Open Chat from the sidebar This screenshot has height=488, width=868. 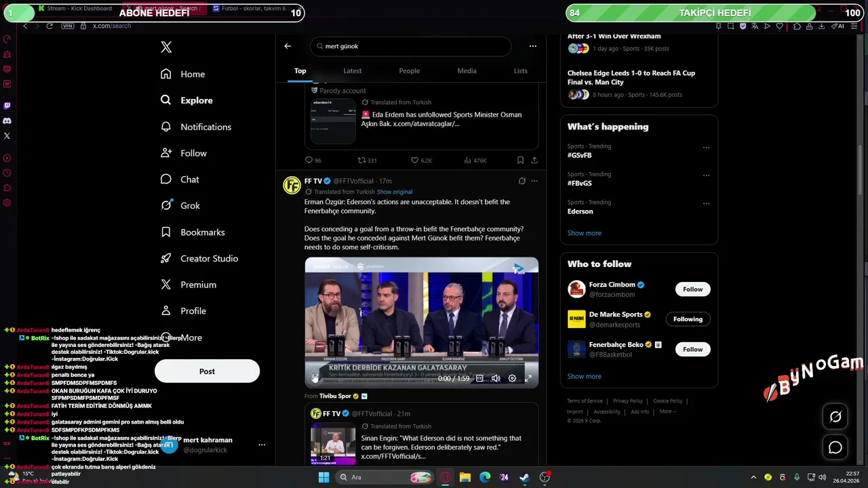pyautogui.click(x=180, y=180)
